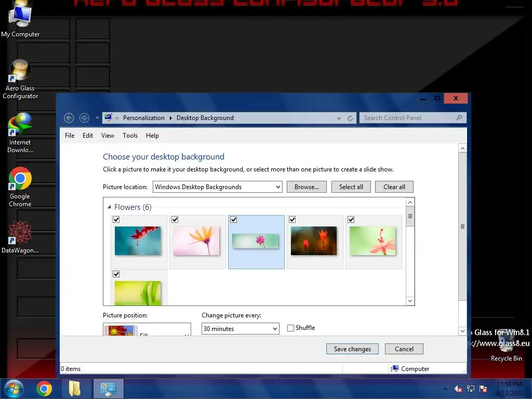The height and width of the screenshot is (399, 532).
Task: Go back with the Back arrow button
Action: tap(69, 118)
